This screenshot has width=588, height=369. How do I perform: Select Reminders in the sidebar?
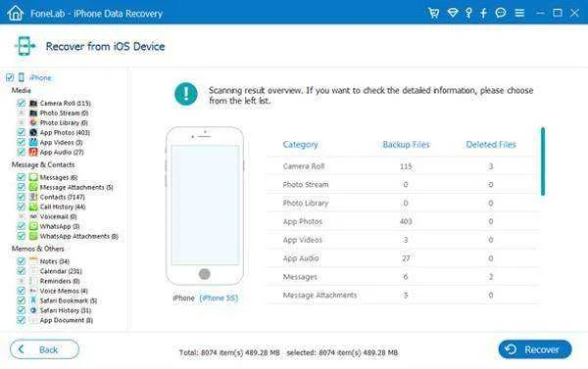coord(60,281)
